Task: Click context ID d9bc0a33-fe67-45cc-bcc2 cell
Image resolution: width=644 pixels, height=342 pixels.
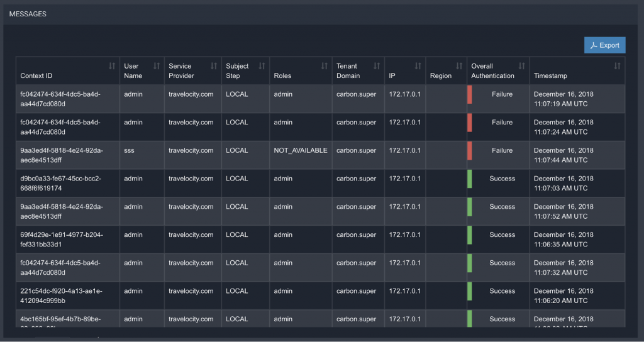Action: tap(60, 183)
